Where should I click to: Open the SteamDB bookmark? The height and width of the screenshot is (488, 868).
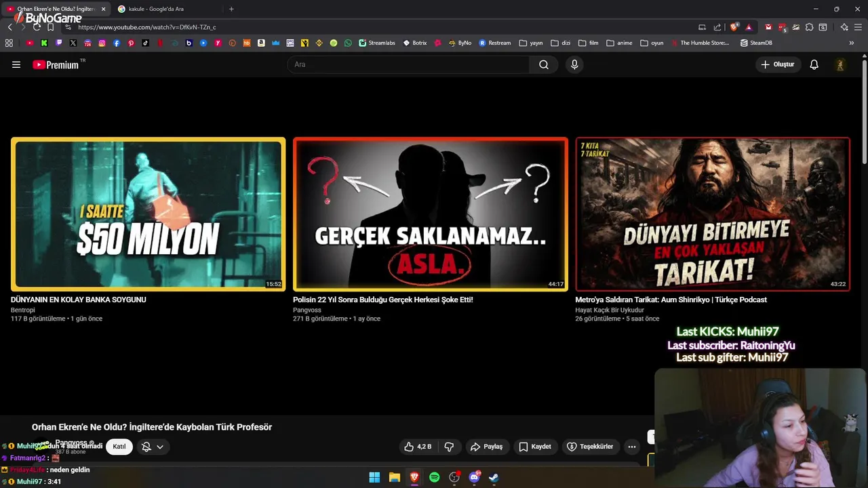pos(756,43)
